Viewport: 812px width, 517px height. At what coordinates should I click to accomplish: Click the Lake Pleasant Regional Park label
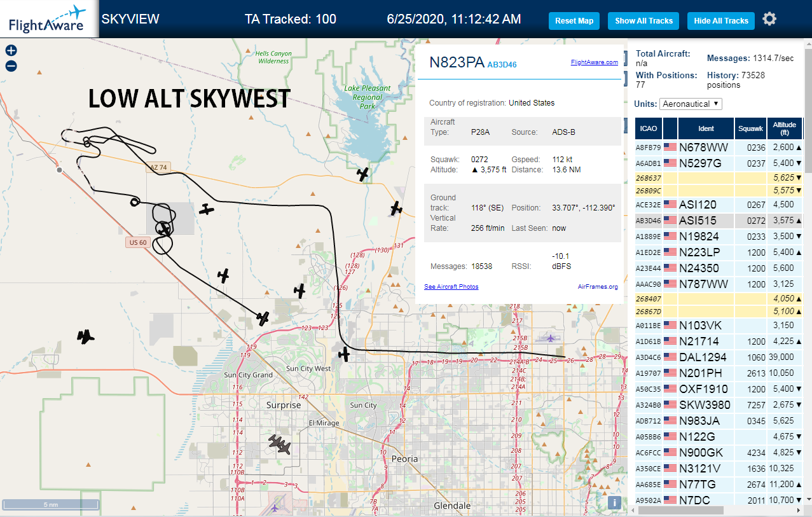coord(368,97)
